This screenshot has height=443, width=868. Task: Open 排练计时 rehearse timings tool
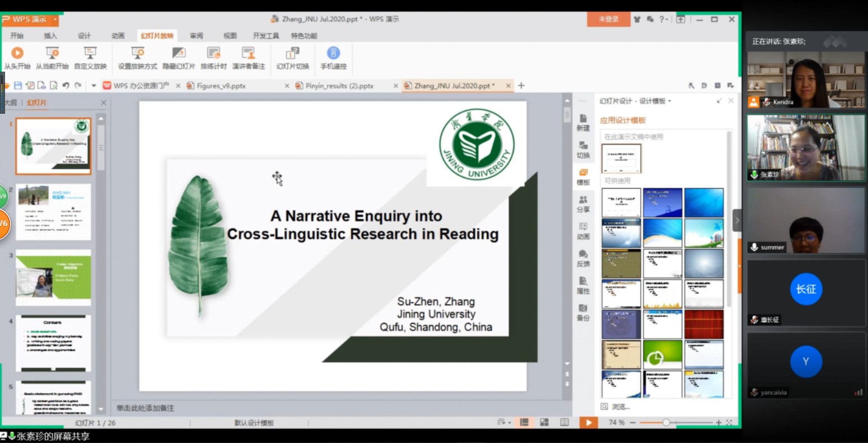(x=213, y=53)
